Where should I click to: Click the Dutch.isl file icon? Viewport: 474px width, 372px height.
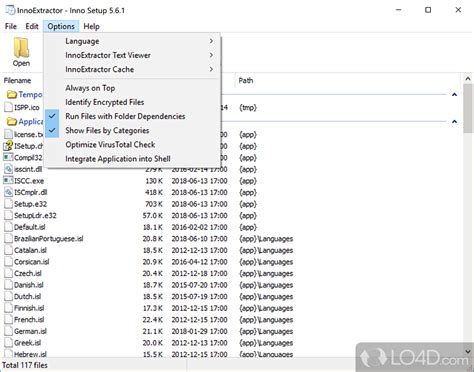point(8,296)
